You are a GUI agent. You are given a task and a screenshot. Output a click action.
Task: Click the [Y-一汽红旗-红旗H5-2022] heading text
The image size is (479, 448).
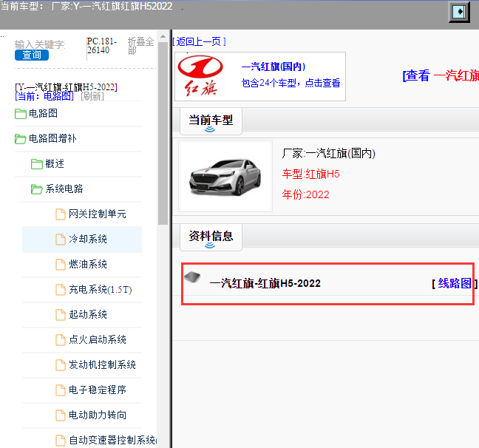click(x=66, y=87)
